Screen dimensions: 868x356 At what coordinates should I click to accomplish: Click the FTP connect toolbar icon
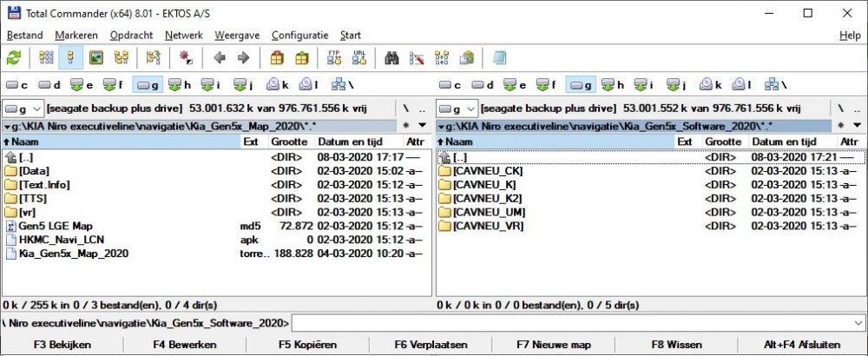[334, 58]
